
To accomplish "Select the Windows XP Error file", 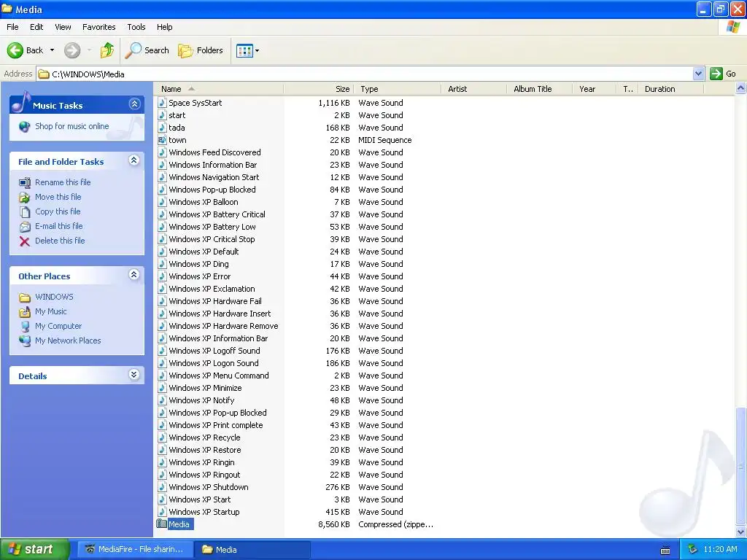I will click(200, 276).
